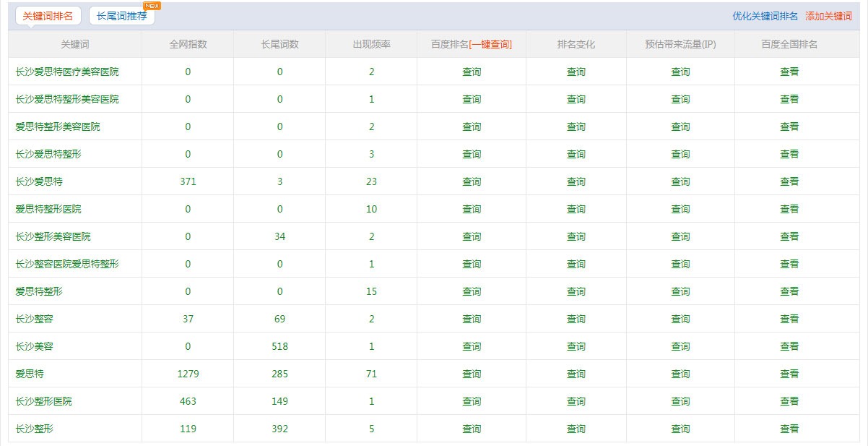Open keyword 长沙爱思特整形美容医院

pyautogui.click(x=67, y=99)
